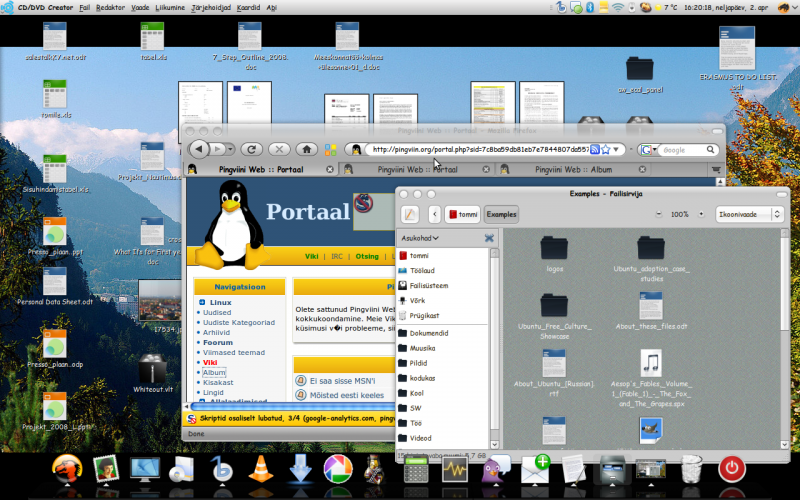
Task: Click Firefox back navigation arrow
Action: [x=199, y=149]
